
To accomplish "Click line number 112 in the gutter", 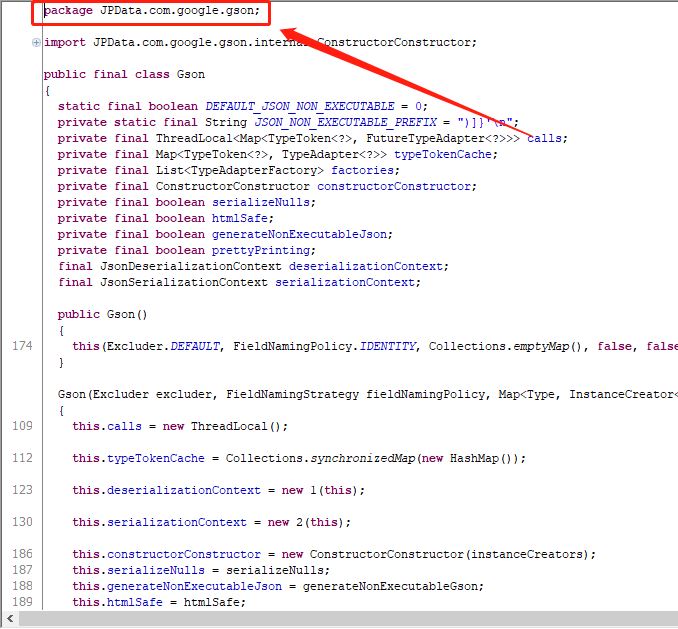I will coord(22,458).
